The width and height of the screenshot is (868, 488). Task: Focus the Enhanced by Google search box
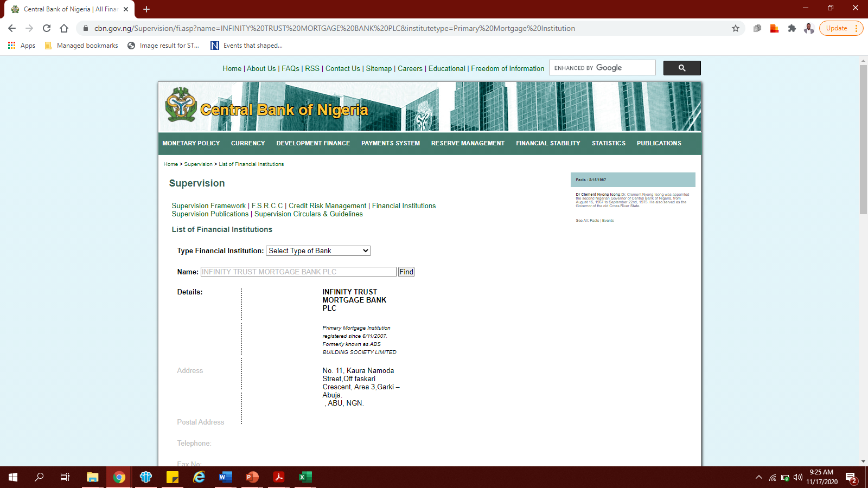602,68
